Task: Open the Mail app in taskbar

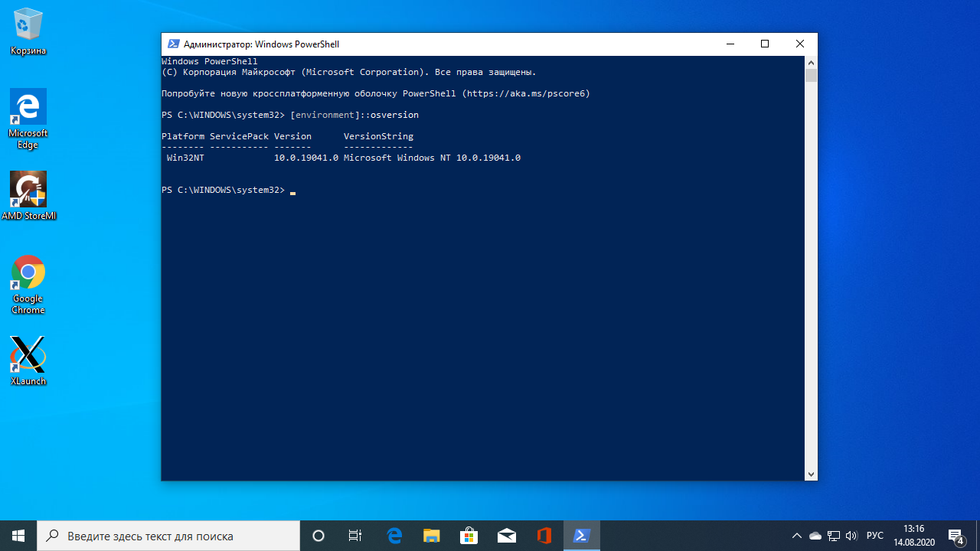Action: coord(507,536)
